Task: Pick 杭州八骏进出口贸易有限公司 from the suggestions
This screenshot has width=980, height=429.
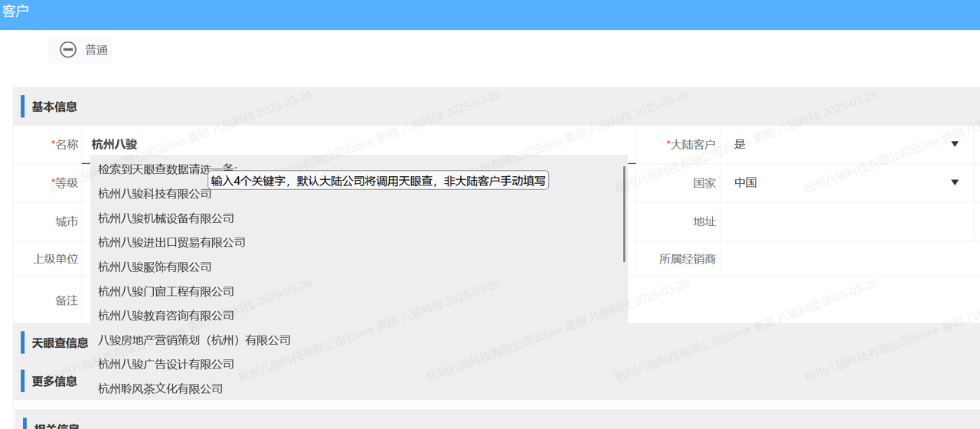Action: pyautogui.click(x=171, y=242)
